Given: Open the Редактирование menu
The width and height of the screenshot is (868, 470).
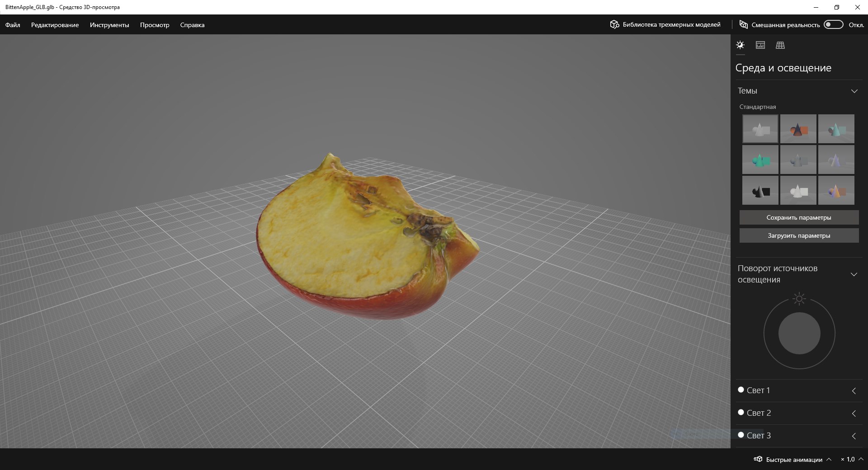Looking at the screenshot, I should (x=55, y=25).
